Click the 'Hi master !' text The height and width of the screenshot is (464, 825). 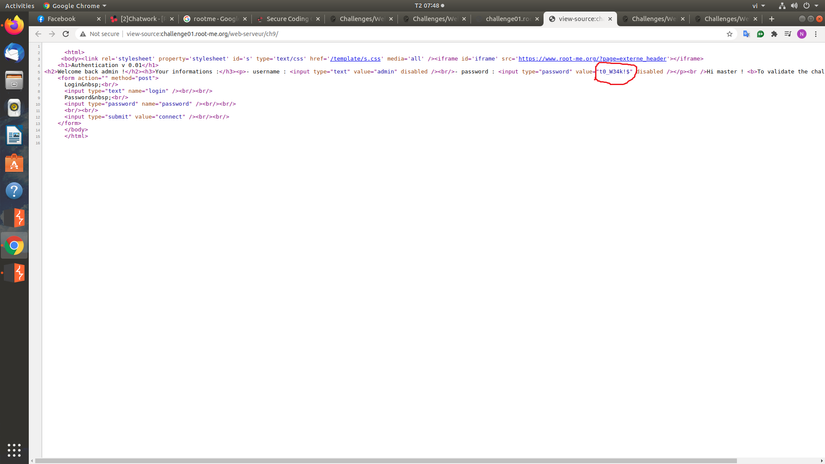click(x=725, y=72)
